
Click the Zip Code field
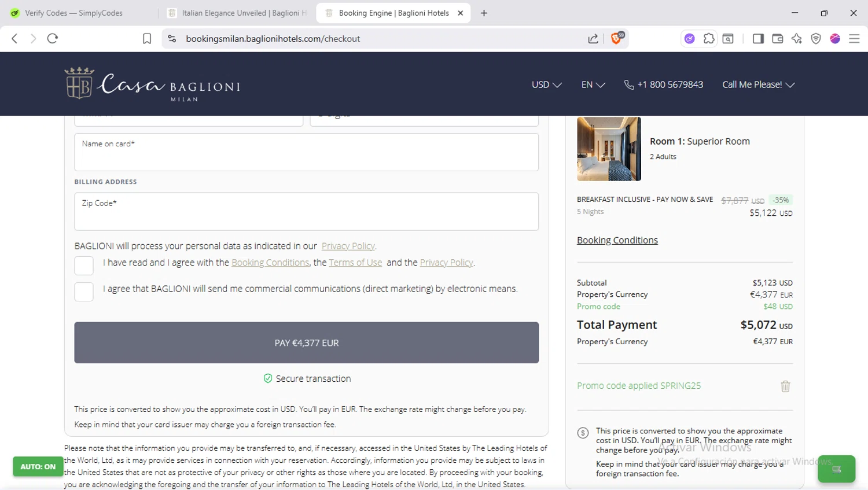tap(306, 211)
